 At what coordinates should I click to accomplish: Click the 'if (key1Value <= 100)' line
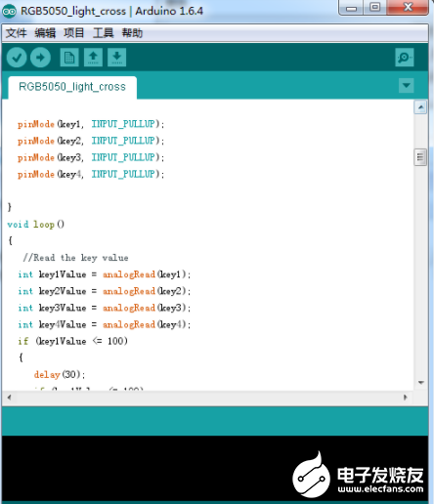(x=72, y=341)
